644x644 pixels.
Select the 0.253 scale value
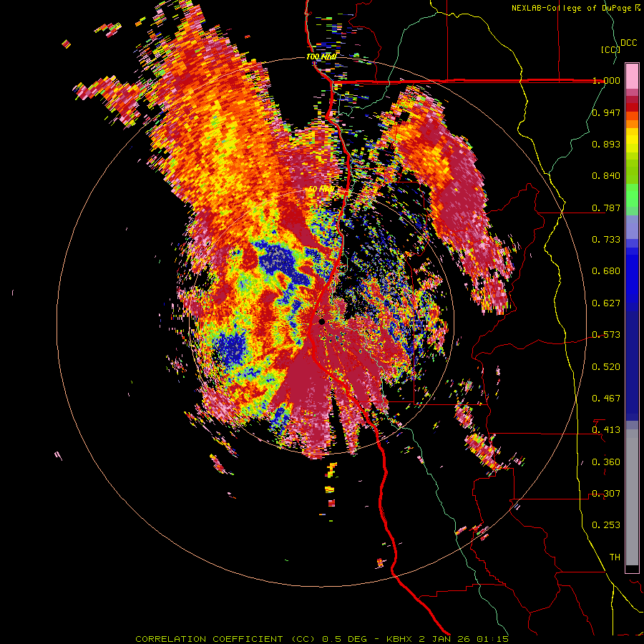606,525
